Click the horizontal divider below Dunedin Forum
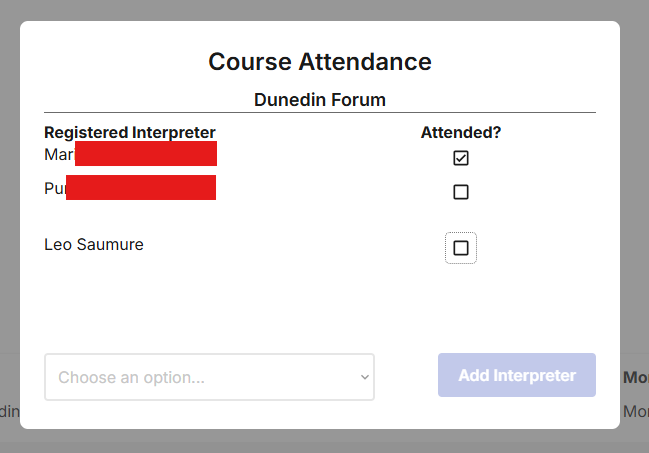The height and width of the screenshot is (453, 649). pos(320,112)
